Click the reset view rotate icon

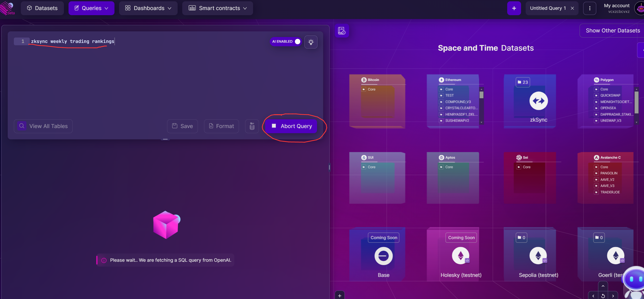click(603, 296)
